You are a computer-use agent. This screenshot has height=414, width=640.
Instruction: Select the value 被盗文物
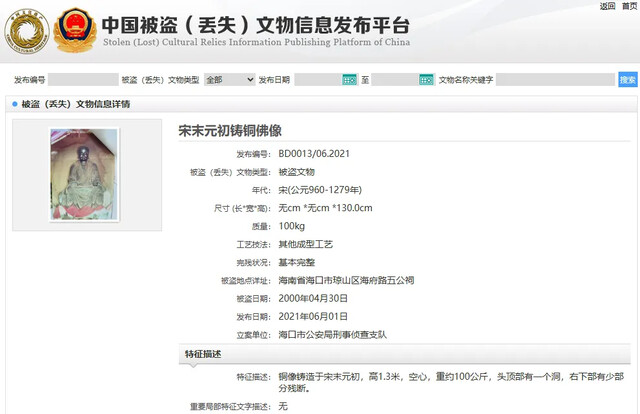(x=296, y=172)
